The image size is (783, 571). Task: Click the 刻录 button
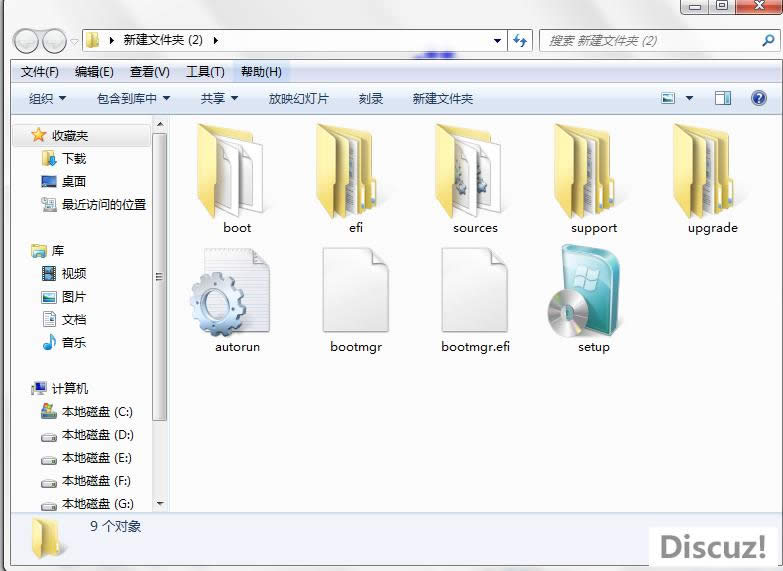[371, 98]
